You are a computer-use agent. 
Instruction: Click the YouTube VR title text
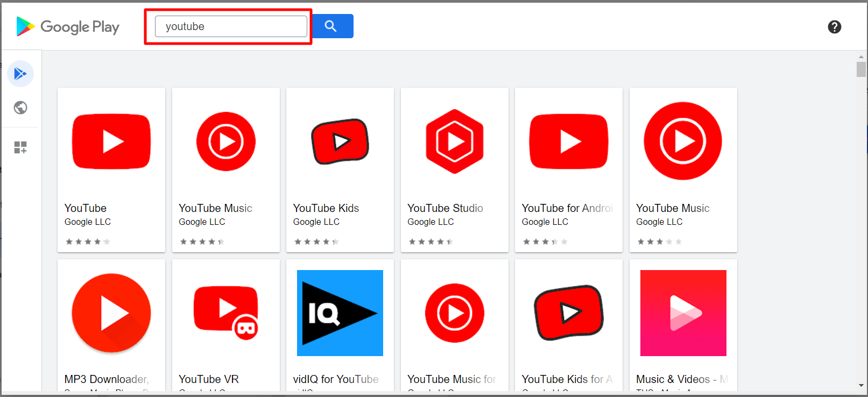click(209, 379)
